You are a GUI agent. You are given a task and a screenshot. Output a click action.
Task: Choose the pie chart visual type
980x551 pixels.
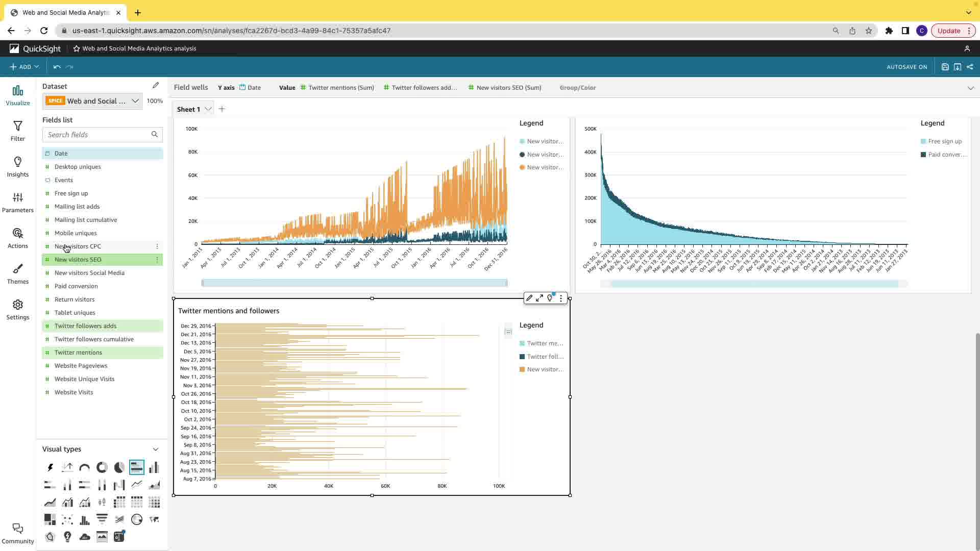(119, 467)
